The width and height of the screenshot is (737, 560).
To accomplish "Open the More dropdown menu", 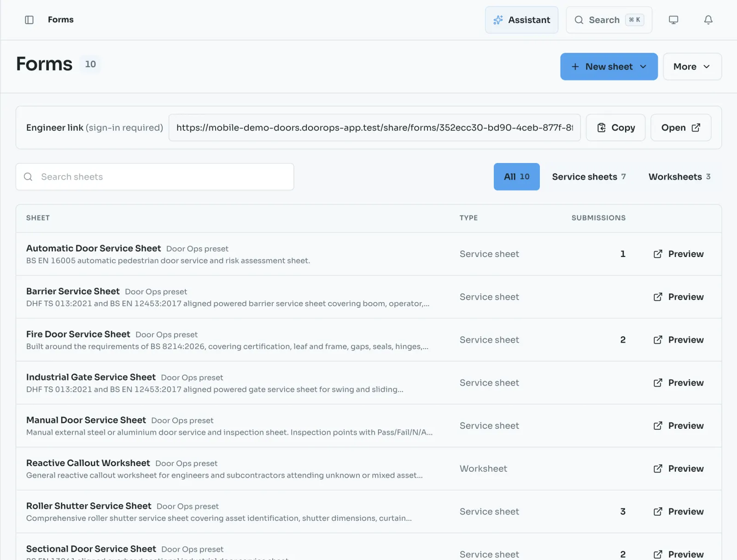I will (692, 67).
